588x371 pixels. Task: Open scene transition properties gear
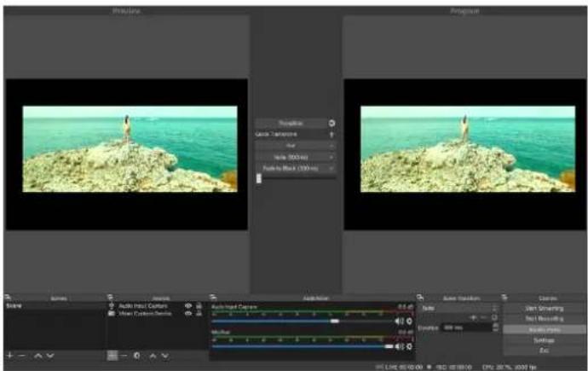pos(494,318)
